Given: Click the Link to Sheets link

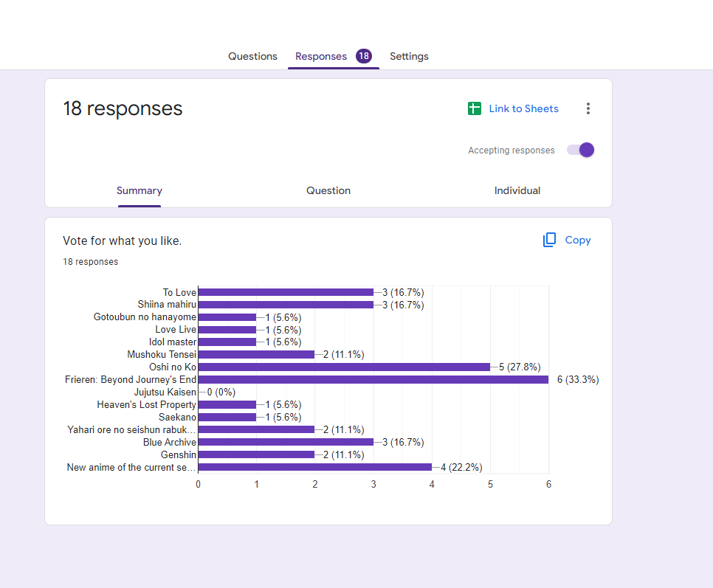Looking at the screenshot, I should click(x=524, y=108).
